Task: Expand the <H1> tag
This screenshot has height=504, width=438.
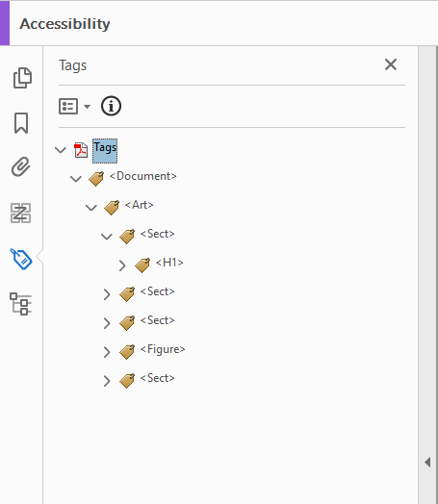Action: pyautogui.click(x=122, y=265)
